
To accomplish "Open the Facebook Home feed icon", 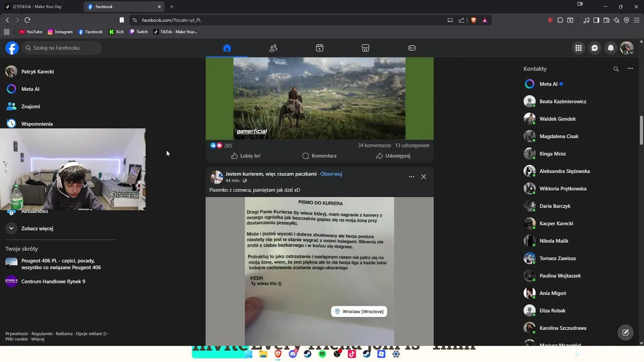I will pos(227,48).
